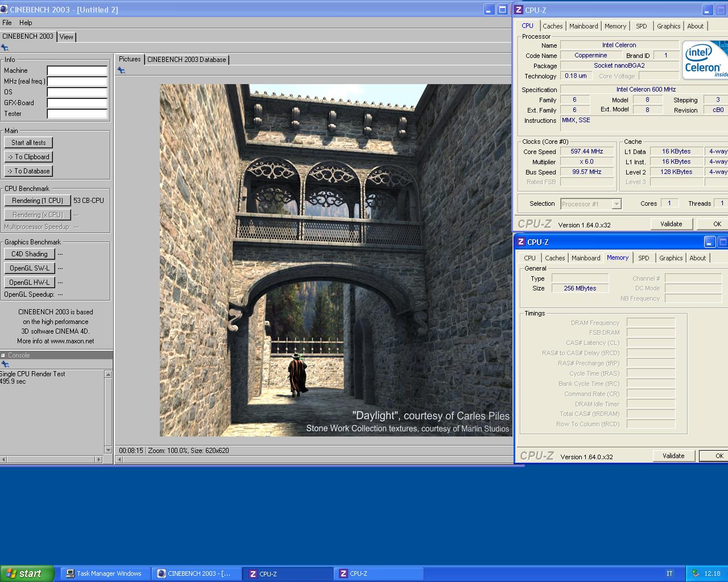This screenshot has width=728, height=582.
Task: Open the File menu
Action: pos(7,23)
